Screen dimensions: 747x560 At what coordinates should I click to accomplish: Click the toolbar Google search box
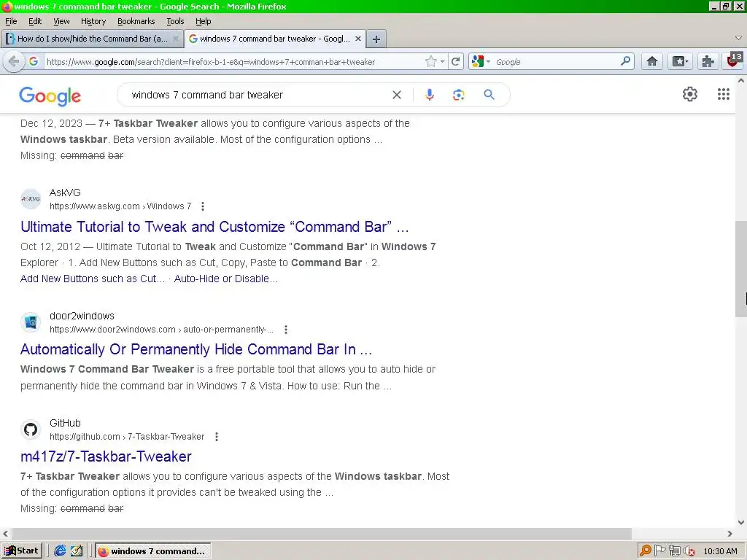point(555,61)
